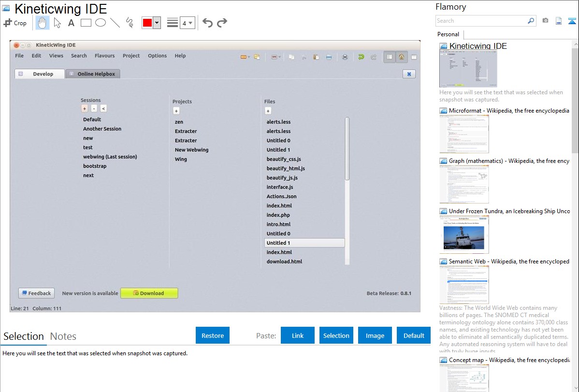Click the Paste Selection button

tap(336, 335)
